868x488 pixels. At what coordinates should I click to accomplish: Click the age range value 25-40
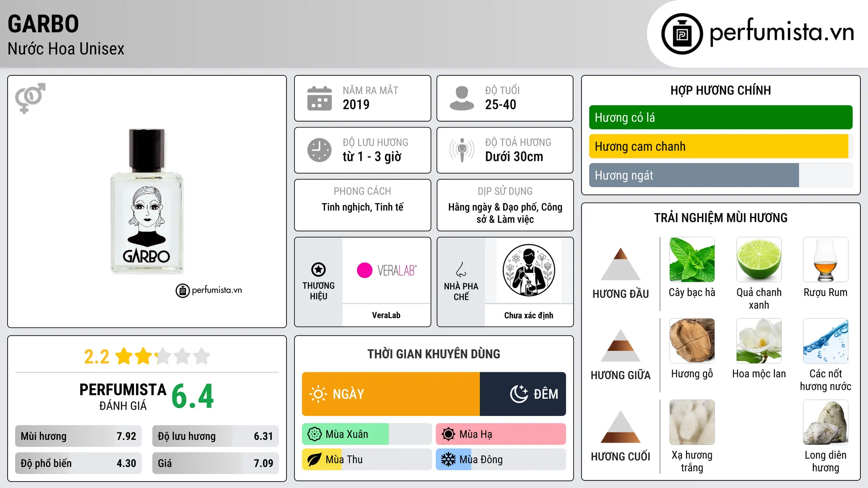point(501,105)
